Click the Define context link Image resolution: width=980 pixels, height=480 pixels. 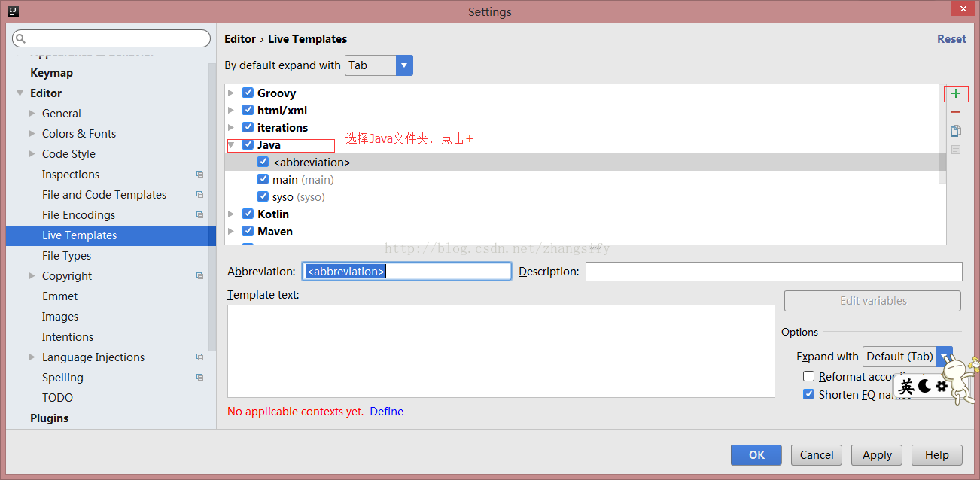pos(386,412)
